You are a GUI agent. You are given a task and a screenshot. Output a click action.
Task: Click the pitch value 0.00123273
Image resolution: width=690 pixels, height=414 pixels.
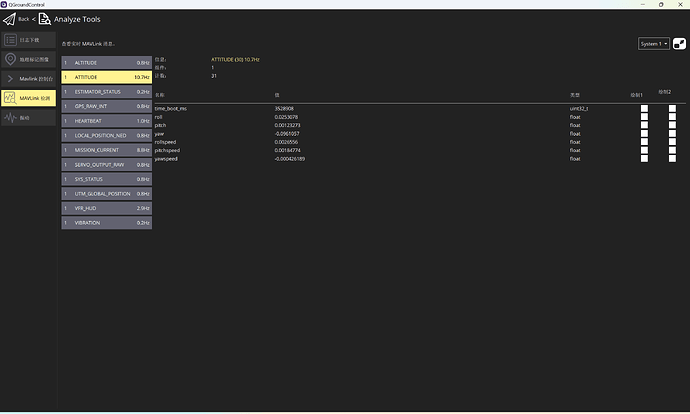tap(287, 125)
